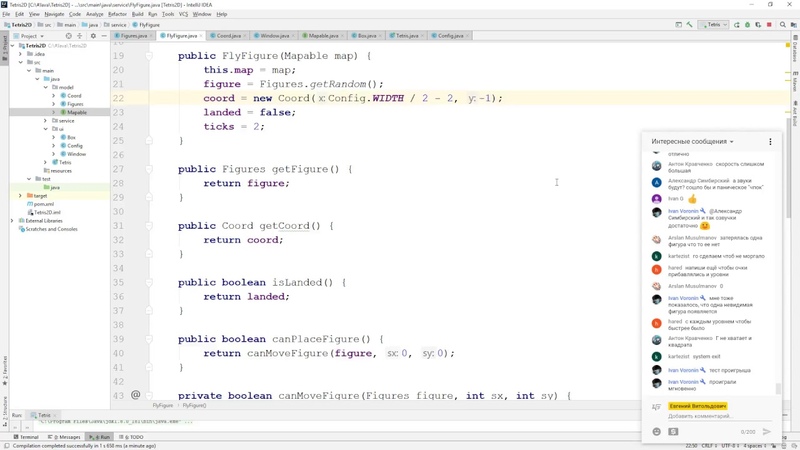This screenshot has height=450, width=800.
Task: Click the chat scrollbar thumb
Action: point(778,389)
